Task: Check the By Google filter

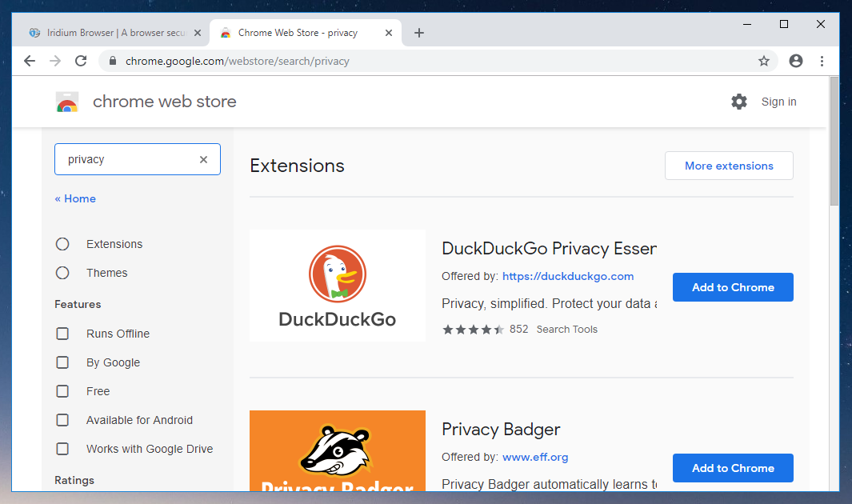Action: (62, 362)
